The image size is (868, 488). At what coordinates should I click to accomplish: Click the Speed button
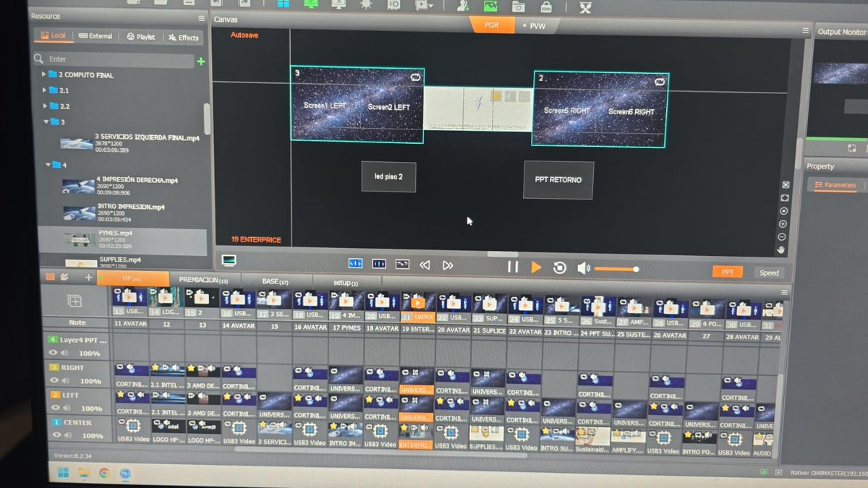click(769, 273)
